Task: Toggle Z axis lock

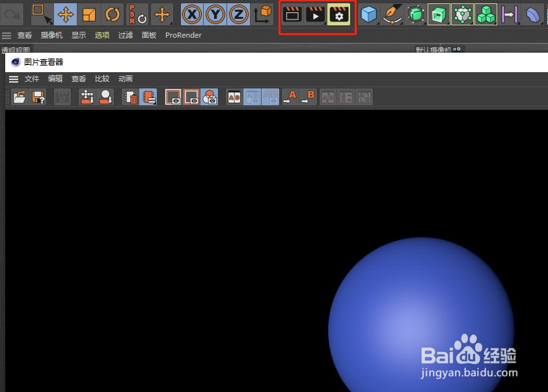Action: [238, 14]
